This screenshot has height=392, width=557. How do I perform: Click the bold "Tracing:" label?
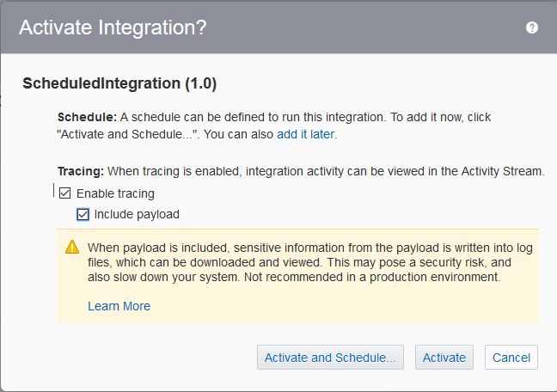click(81, 171)
